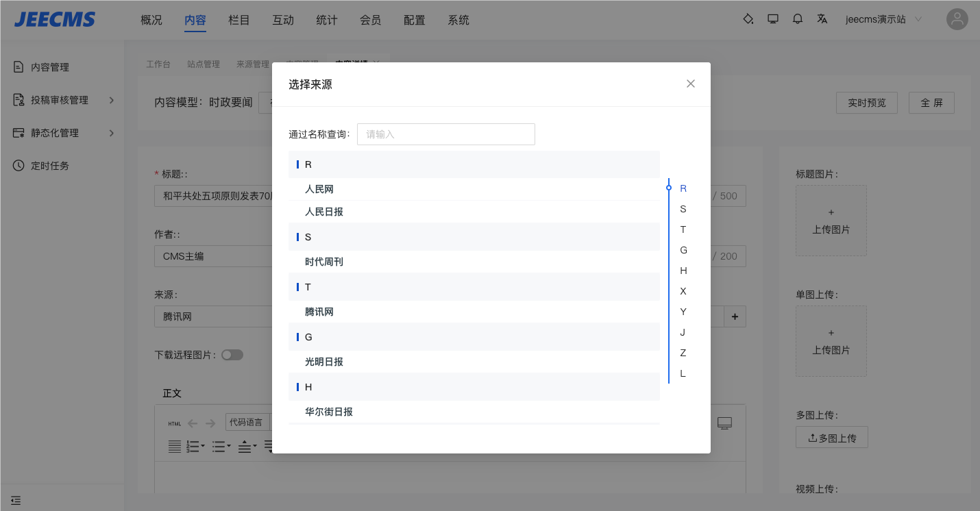Close the 选择来源 dialog
The width and height of the screenshot is (980, 511).
(690, 84)
